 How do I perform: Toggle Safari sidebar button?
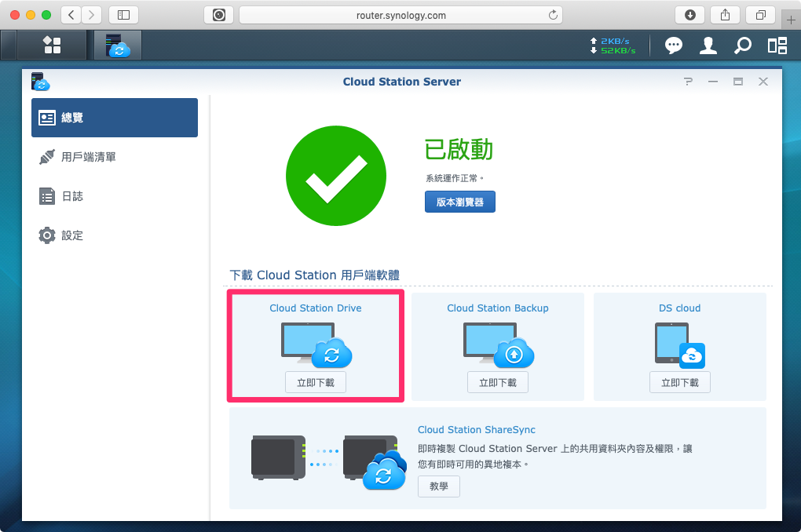(x=123, y=15)
